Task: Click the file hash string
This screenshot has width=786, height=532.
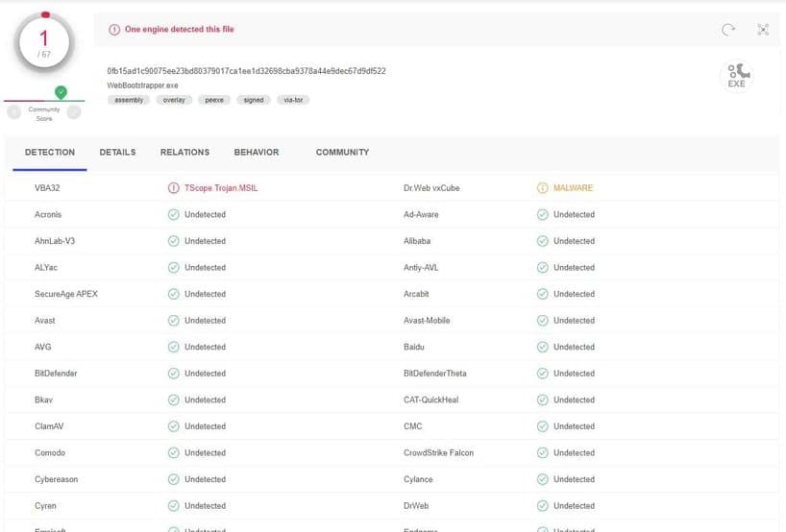Action: pos(247,71)
